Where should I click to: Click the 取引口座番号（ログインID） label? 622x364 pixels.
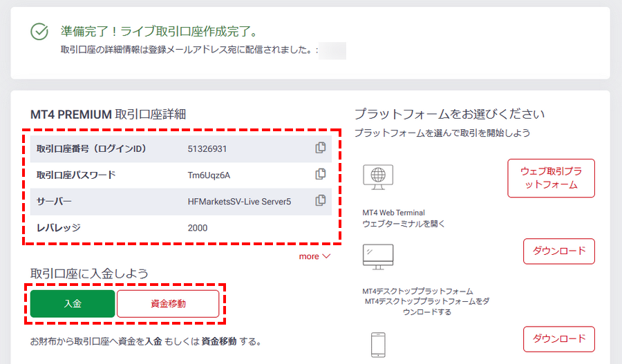tap(92, 149)
